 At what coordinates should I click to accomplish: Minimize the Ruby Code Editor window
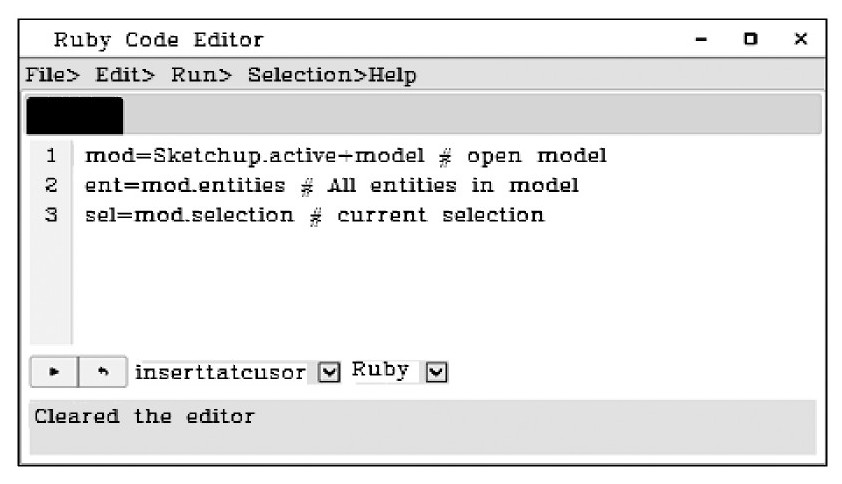701,39
